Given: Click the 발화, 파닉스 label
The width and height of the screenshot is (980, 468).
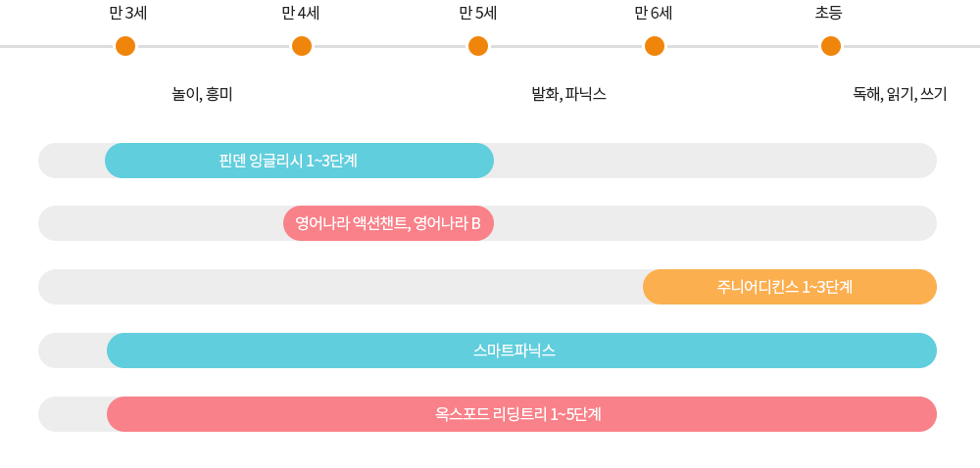Looking at the screenshot, I should (568, 95).
